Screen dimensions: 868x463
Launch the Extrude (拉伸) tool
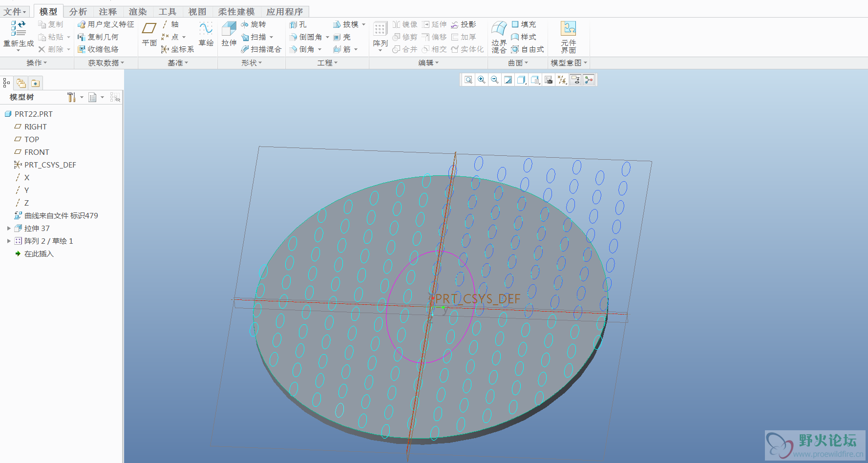tap(229, 28)
